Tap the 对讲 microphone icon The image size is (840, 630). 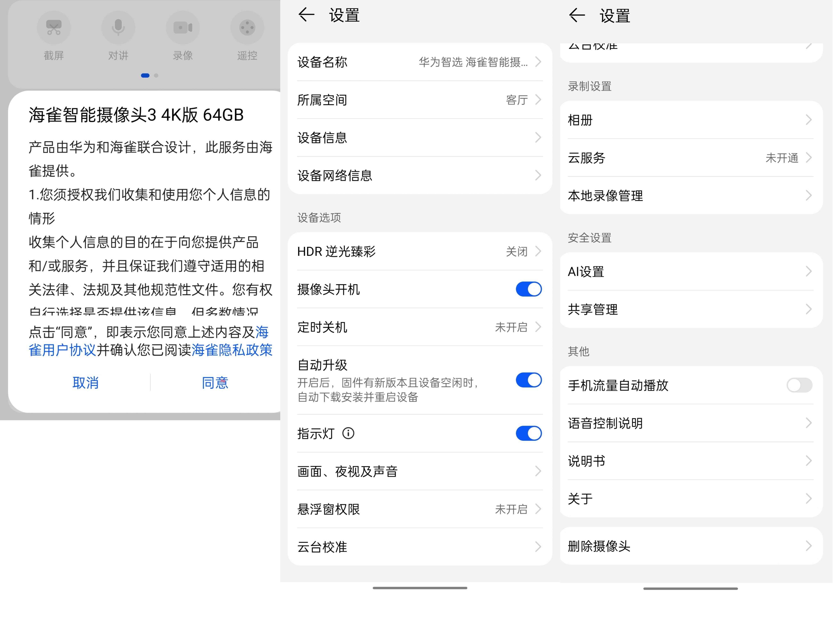118,28
